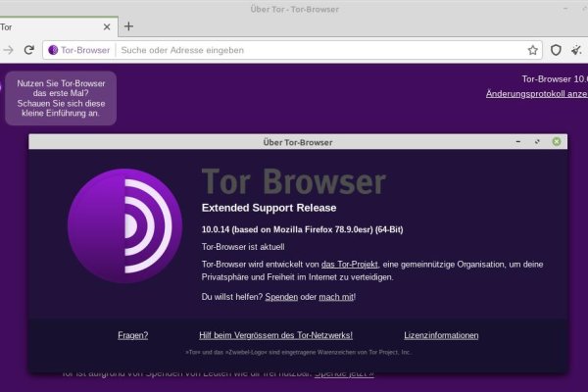Click the reload page icon

28,49
